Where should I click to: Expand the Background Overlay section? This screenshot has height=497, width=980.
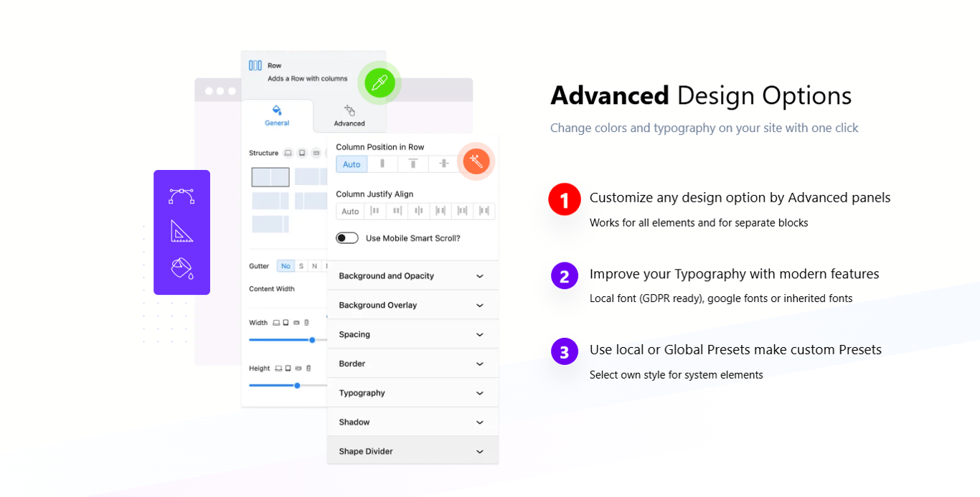coord(413,305)
